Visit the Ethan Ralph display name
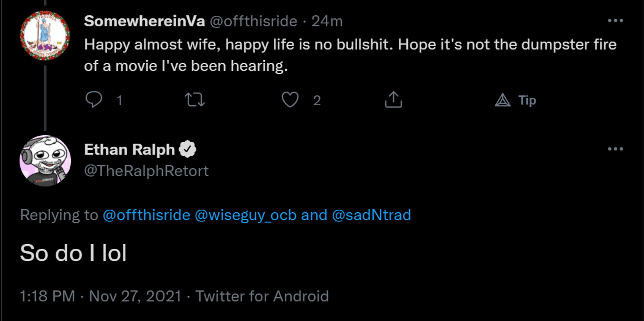This screenshot has height=321, width=644. click(130, 149)
